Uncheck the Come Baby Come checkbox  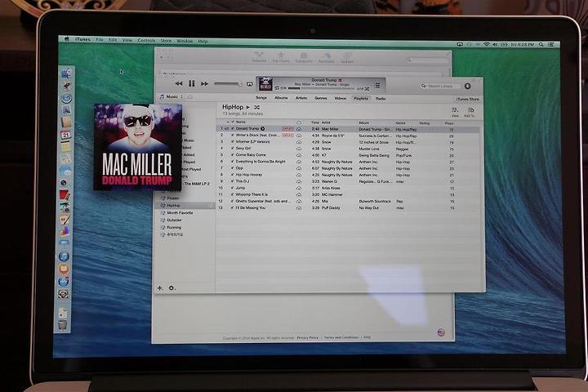pyautogui.click(x=232, y=154)
